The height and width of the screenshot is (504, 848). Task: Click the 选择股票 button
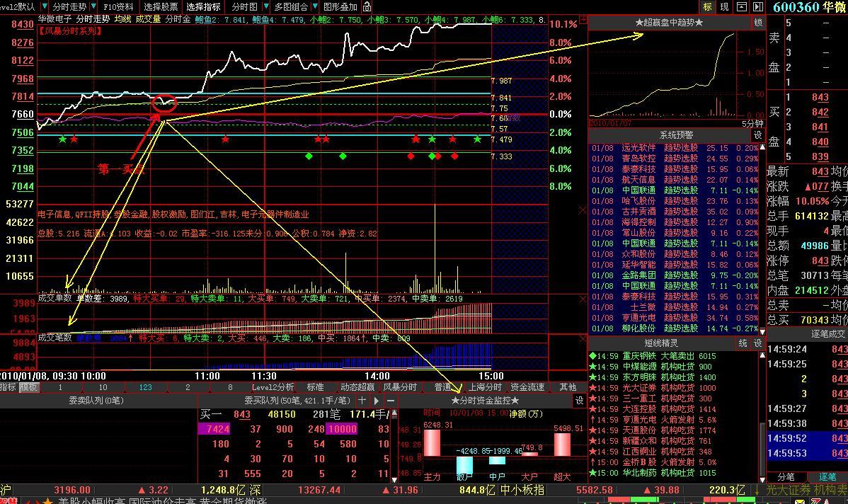point(161,7)
